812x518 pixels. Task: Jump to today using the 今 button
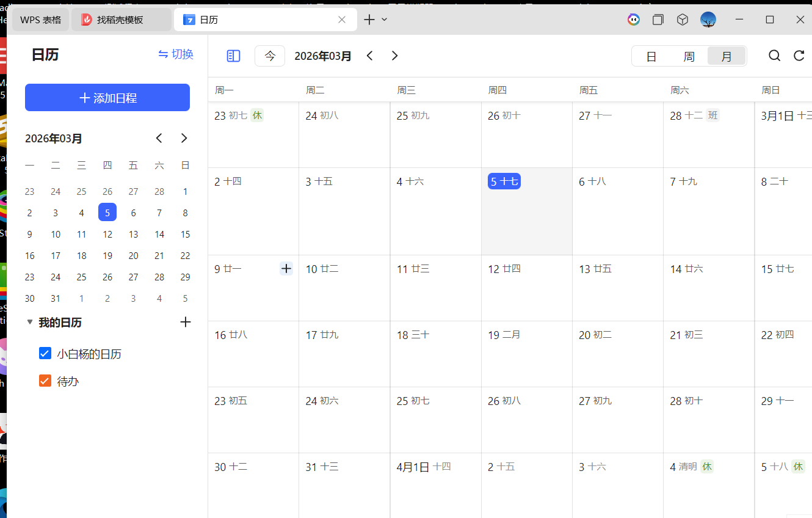(x=269, y=56)
